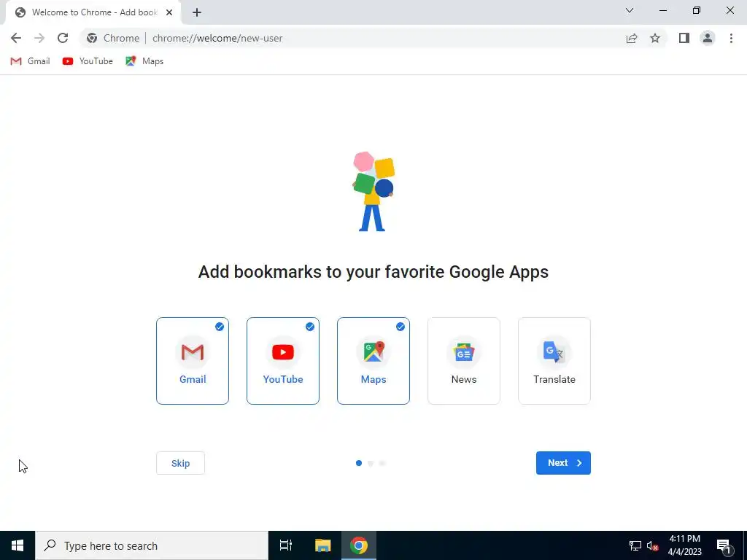The width and height of the screenshot is (747, 560).
Task: Open the Maps bookmark in bookmarks bar
Action: point(144,61)
